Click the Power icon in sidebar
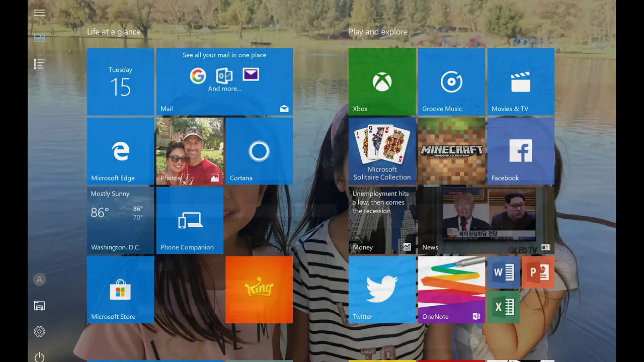Screen dimensions: 644x362 [39, 357]
